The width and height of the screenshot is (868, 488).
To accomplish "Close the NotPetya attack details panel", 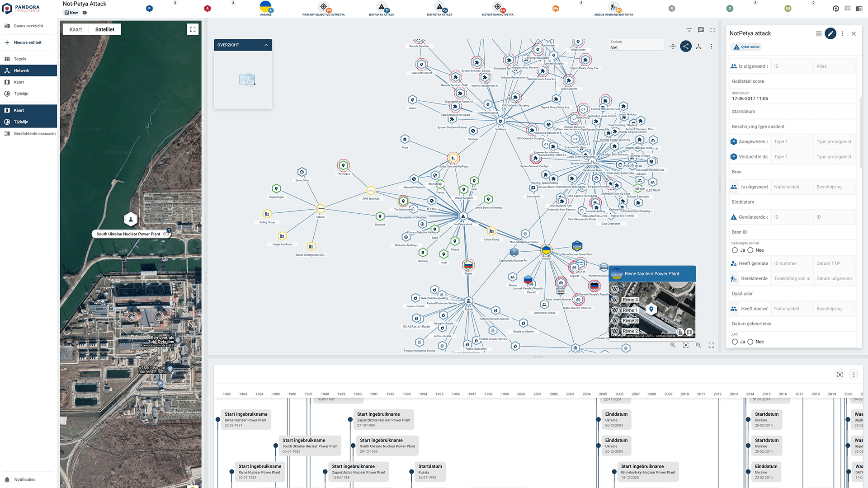I will (x=854, y=33).
